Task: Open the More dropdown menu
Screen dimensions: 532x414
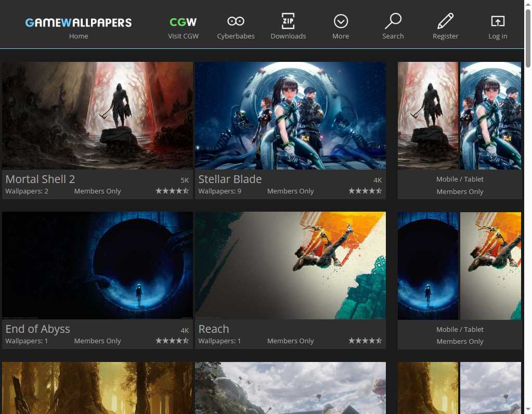Action: click(341, 21)
